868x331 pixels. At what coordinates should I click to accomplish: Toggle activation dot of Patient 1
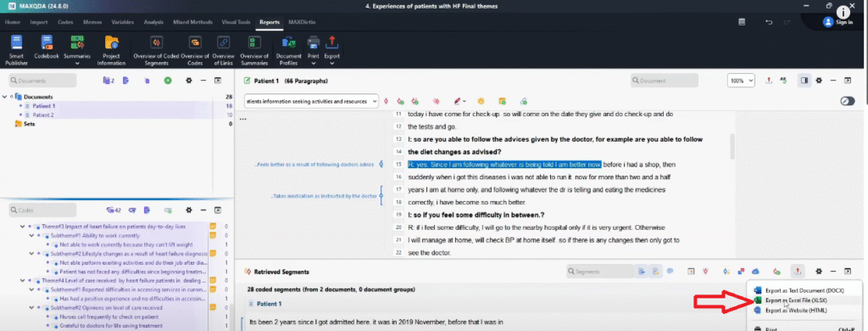21,106
